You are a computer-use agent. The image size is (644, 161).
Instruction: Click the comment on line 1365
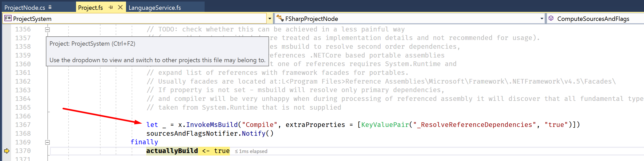point(244,108)
